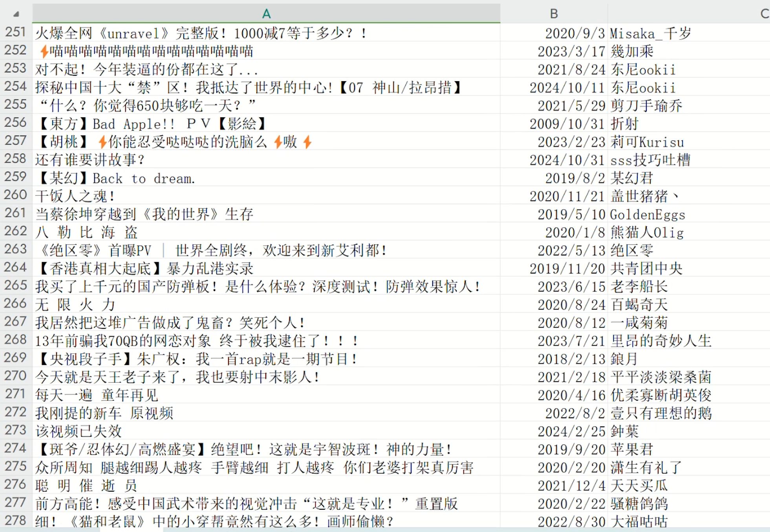This screenshot has width=770, height=532.
Task: Click author cell GoldenEggs
Action: click(x=689, y=213)
